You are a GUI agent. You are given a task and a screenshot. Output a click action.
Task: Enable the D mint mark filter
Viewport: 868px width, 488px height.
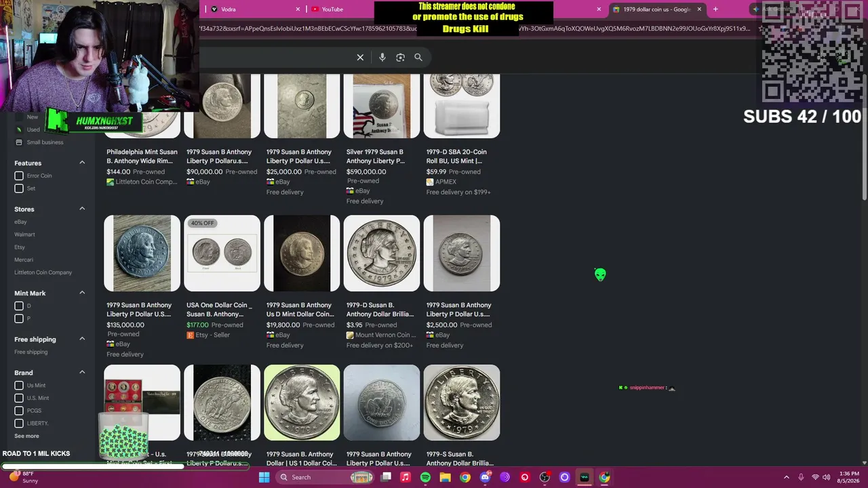pyautogui.click(x=19, y=306)
